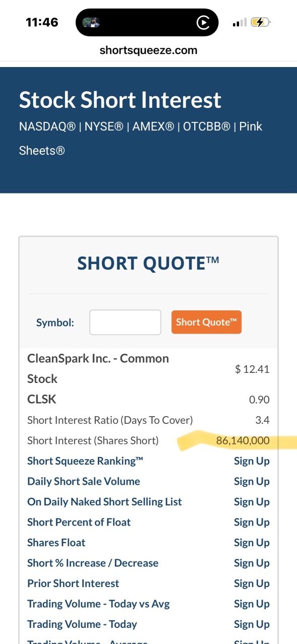This screenshot has width=297, height=644.
Task: Open On Daily Naked Short Selling List
Action: 104,502
